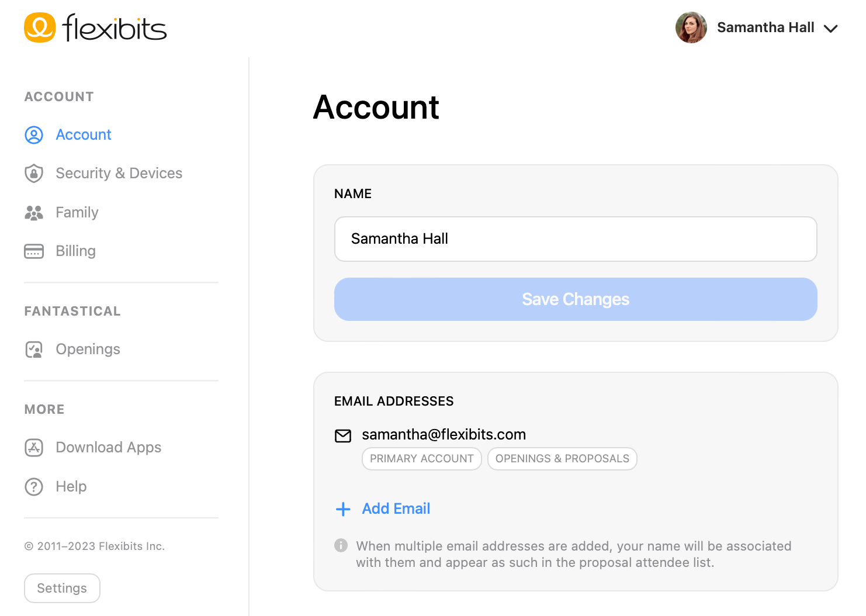Click Samantha Hall's profile avatar
Image resolution: width=866 pixels, height=616 pixels.
coord(691,27)
